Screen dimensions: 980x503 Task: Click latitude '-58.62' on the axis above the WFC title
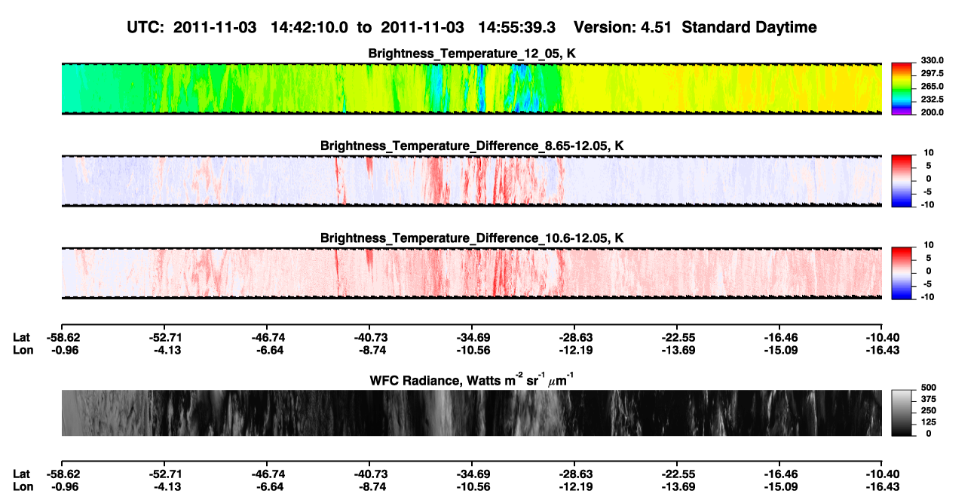[x=62, y=338]
